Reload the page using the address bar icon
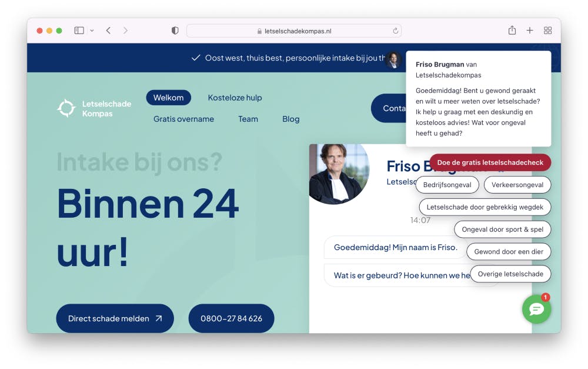Image resolution: width=588 pixels, height=369 pixels. 394,30
